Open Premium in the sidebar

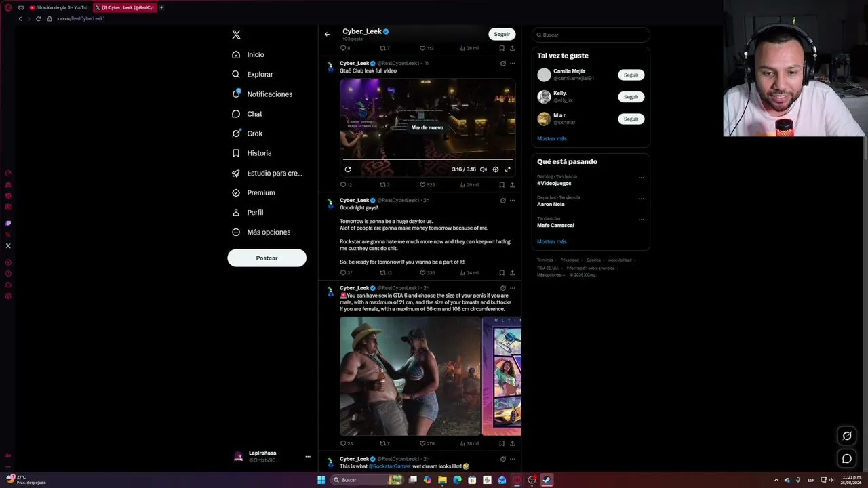coord(253,192)
